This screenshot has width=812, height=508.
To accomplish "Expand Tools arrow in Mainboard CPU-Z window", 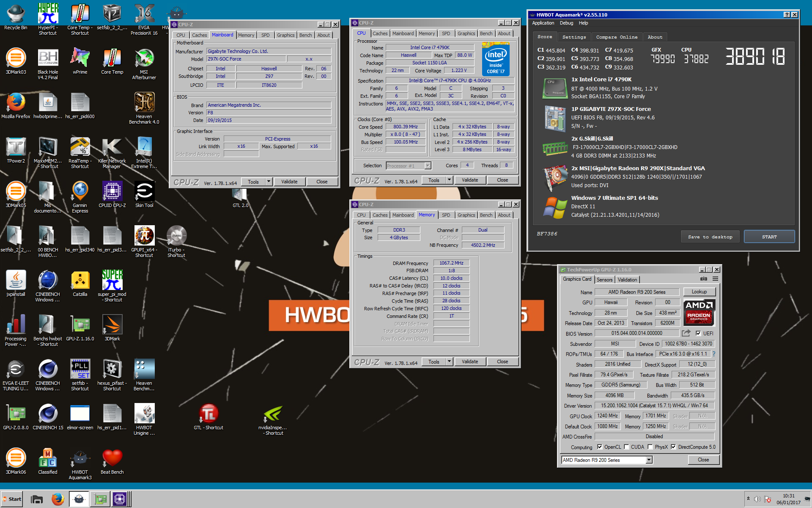I will 269,182.
